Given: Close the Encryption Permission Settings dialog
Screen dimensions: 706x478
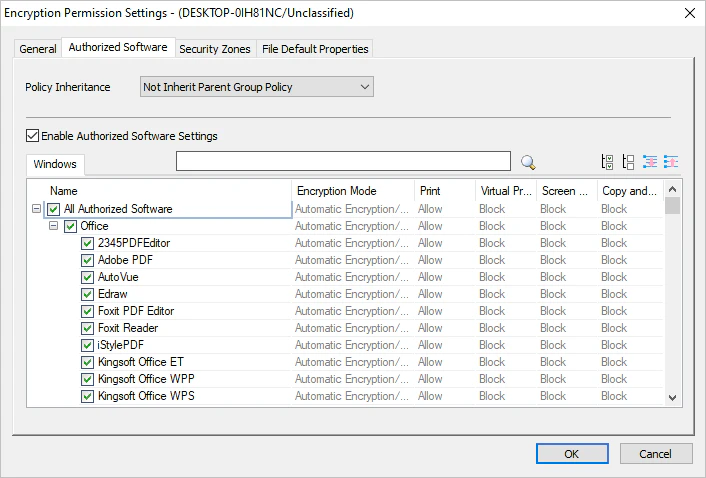Looking at the screenshot, I should pyautogui.click(x=690, y=13).
